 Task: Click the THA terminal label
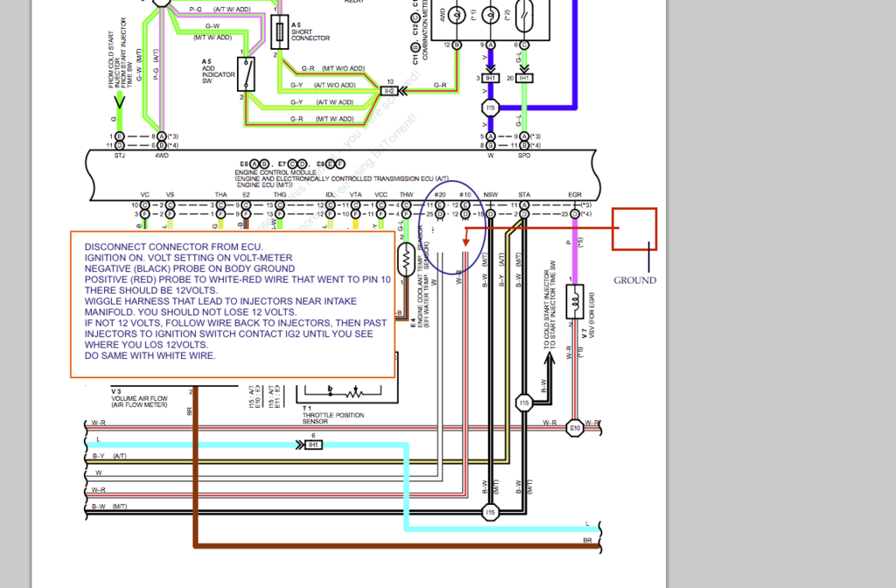pos(220,195)
